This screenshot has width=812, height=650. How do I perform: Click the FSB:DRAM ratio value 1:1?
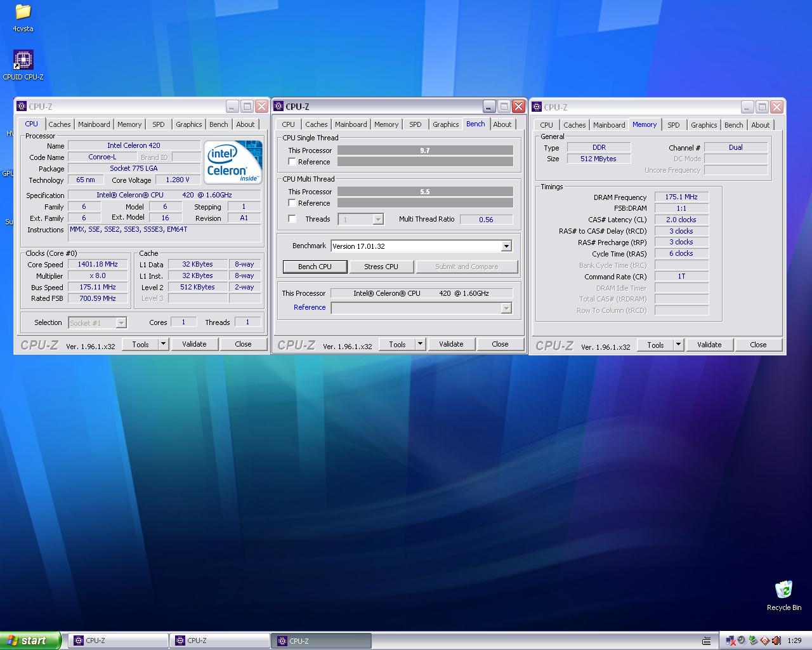[x=681, y=208]
